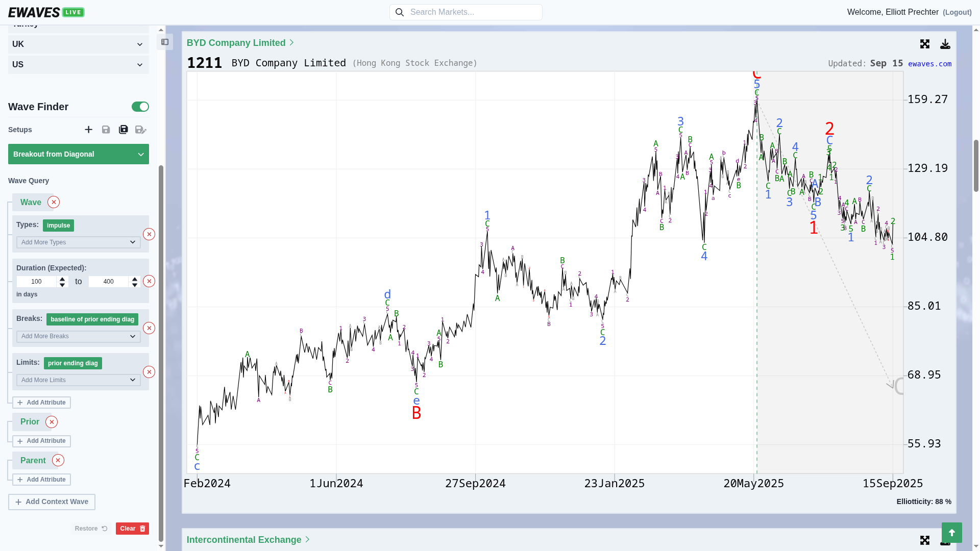Expand BYD chart to fullscreen

point(925,44)
